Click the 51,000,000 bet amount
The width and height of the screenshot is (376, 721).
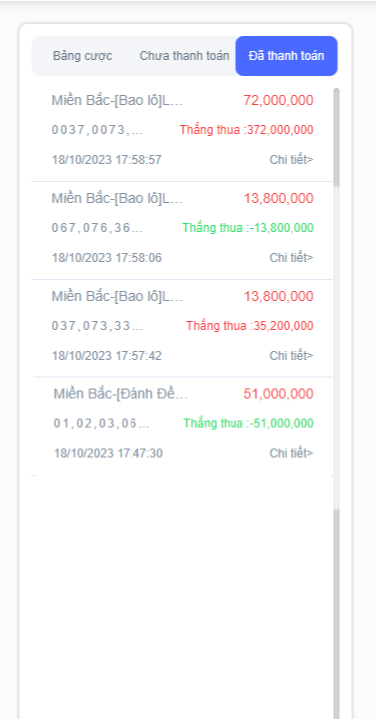(x=279, y=394)
